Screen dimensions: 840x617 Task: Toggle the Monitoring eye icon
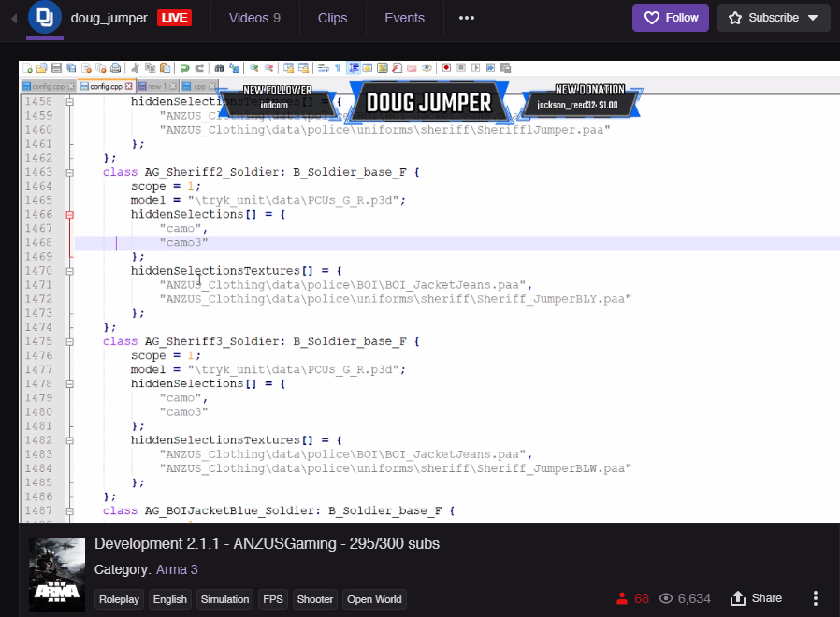[x=427, y=68]
